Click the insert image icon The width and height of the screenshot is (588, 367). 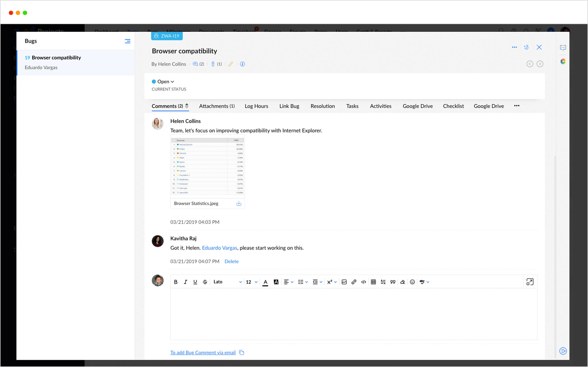tap(344, 282)
